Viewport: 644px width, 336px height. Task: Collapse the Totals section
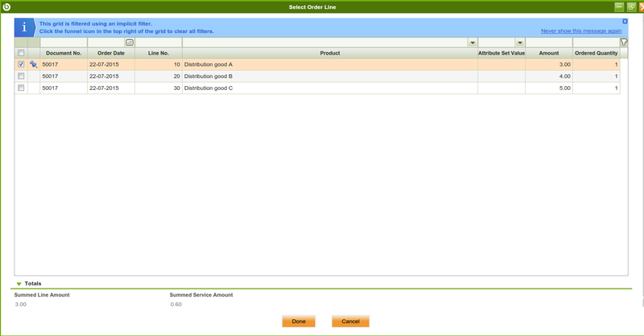click(19, 284)
